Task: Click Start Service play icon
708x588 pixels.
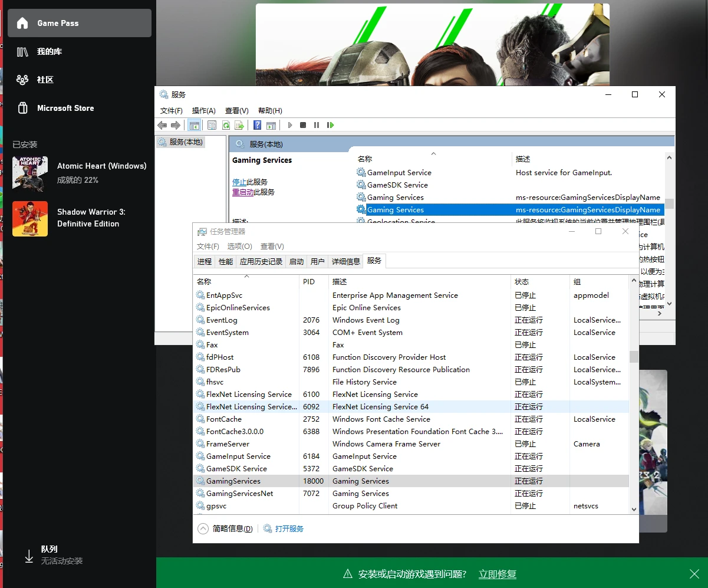Action: (x=289, y=125)
